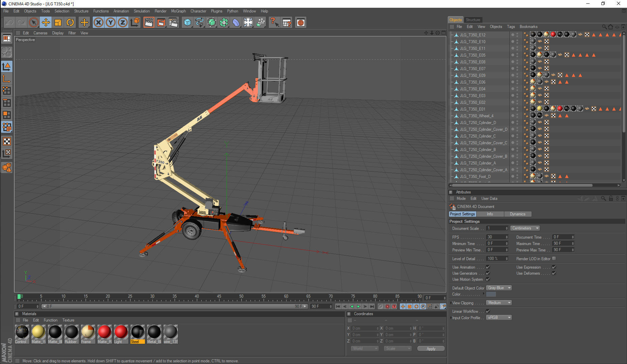Click Render to Picture Viewer icon
Viewport: 627px width, 364px height.
[161, 23]
